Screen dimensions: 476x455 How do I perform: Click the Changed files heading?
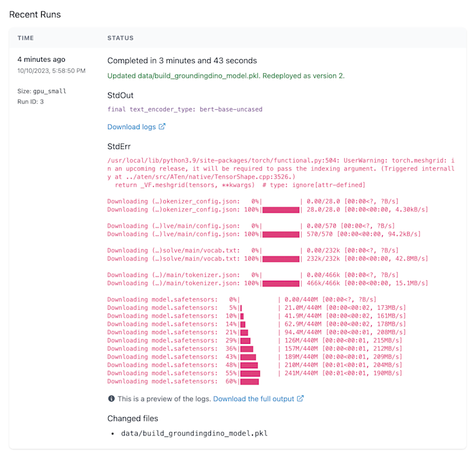coord(133,418)
